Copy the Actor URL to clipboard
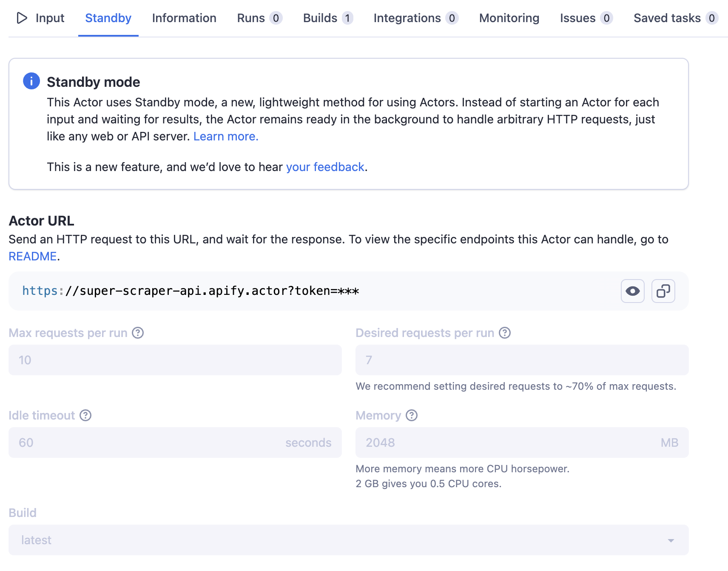The width and height of the screenshot is (728, 571). [663, 291]
